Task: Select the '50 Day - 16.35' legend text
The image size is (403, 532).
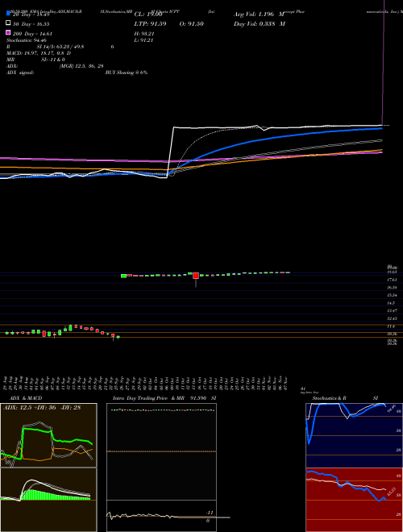Action: [x=31, y=24]
